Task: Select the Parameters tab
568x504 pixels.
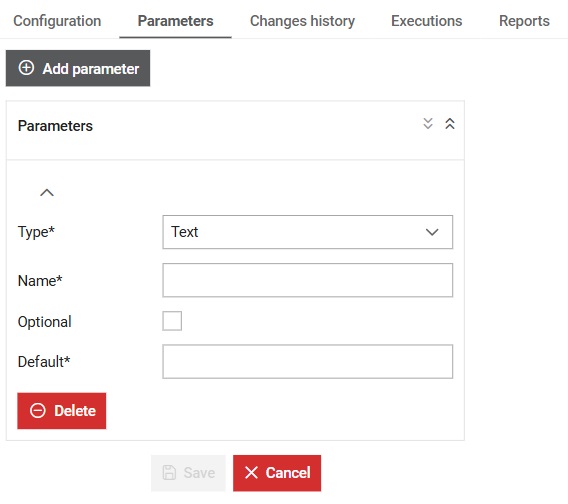Action: coord(175,21)
